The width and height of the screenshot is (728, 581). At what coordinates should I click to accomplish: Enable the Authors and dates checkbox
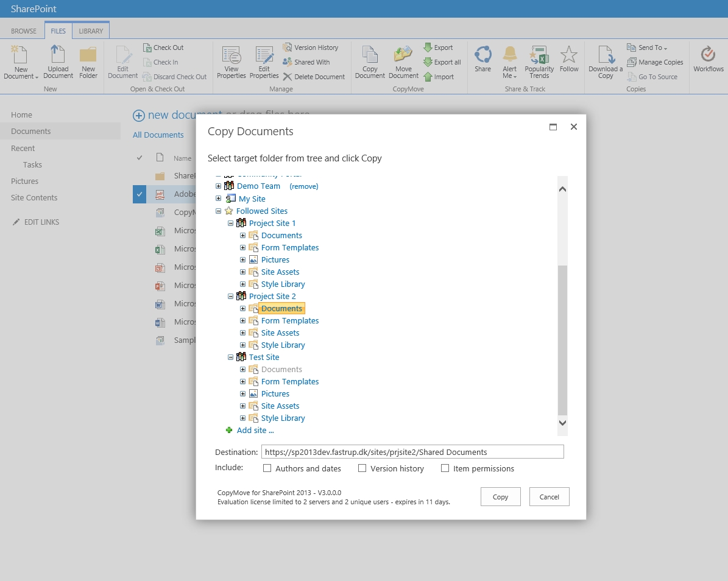(267, 468)
